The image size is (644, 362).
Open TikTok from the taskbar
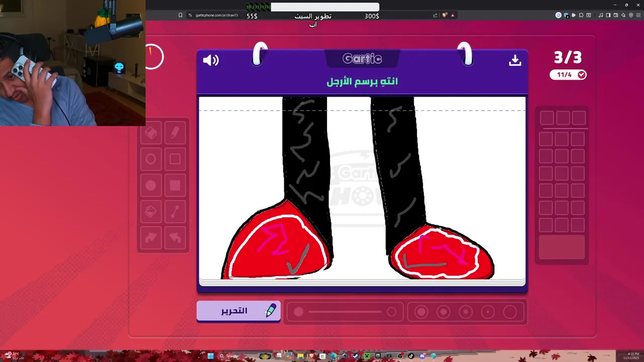(411, 356)
